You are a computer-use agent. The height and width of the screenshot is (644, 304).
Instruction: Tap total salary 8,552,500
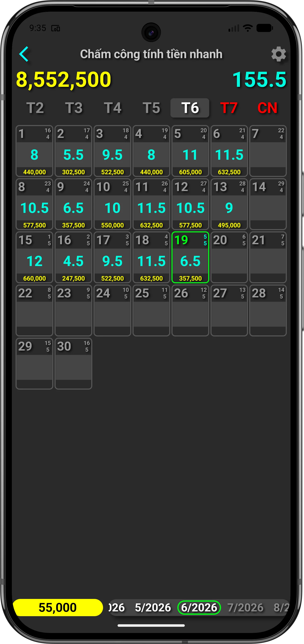tap(64, 80)
